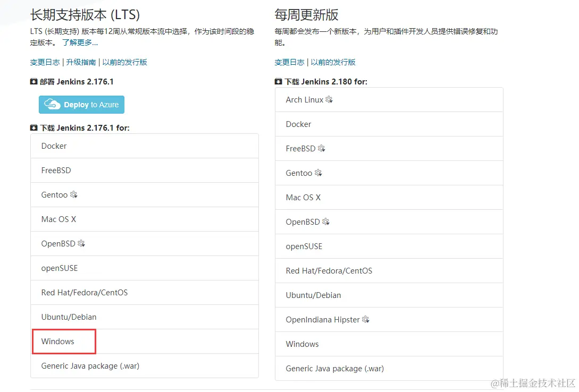The image size is (579, 392).
Task: Click the 每周更新版 heading
Action: point(306,15)
